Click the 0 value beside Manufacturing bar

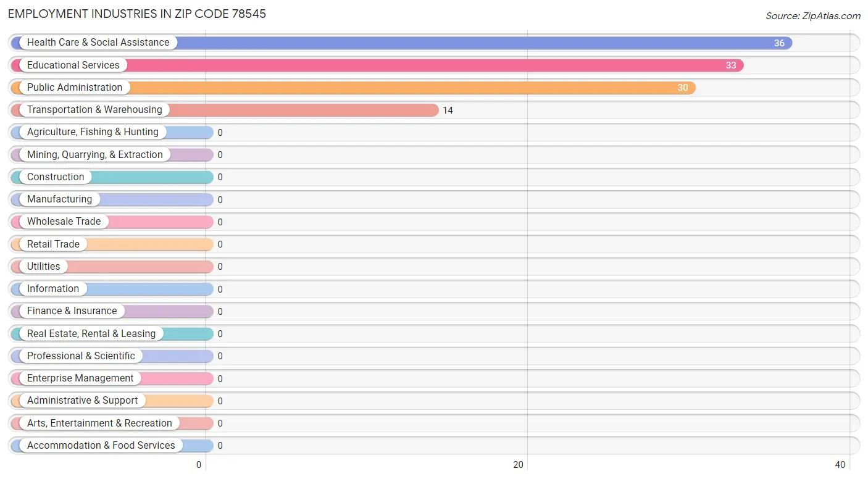coord(220,200)
